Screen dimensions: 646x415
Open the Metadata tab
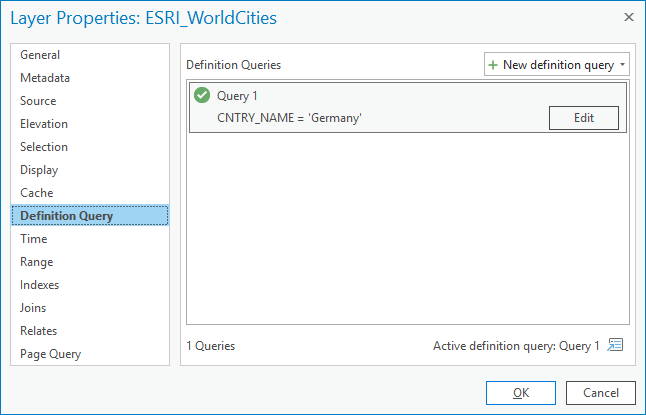tap(90, 78)
